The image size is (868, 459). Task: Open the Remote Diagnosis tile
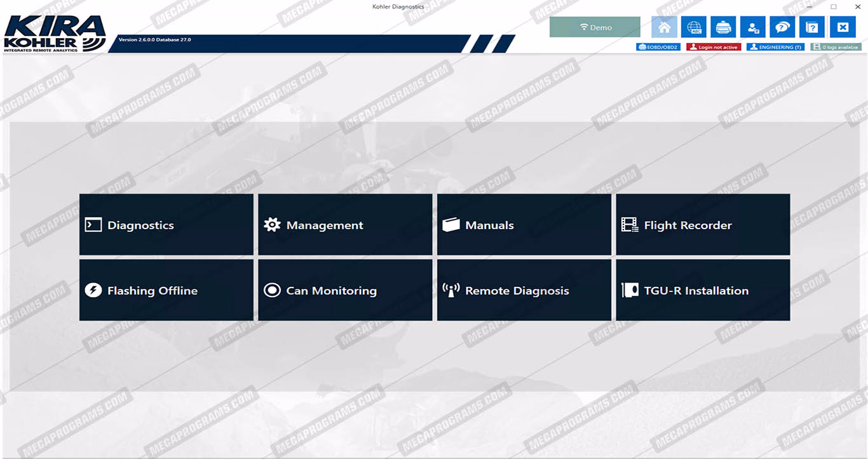[x=524, y=290]
